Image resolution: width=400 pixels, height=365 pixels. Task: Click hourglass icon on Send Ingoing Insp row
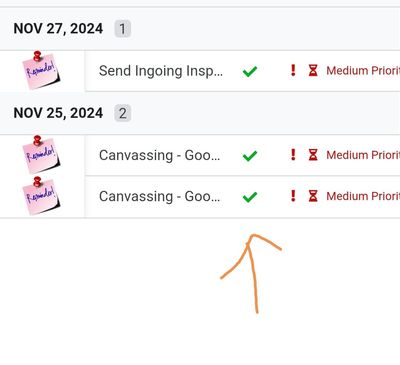coord(313,70)
